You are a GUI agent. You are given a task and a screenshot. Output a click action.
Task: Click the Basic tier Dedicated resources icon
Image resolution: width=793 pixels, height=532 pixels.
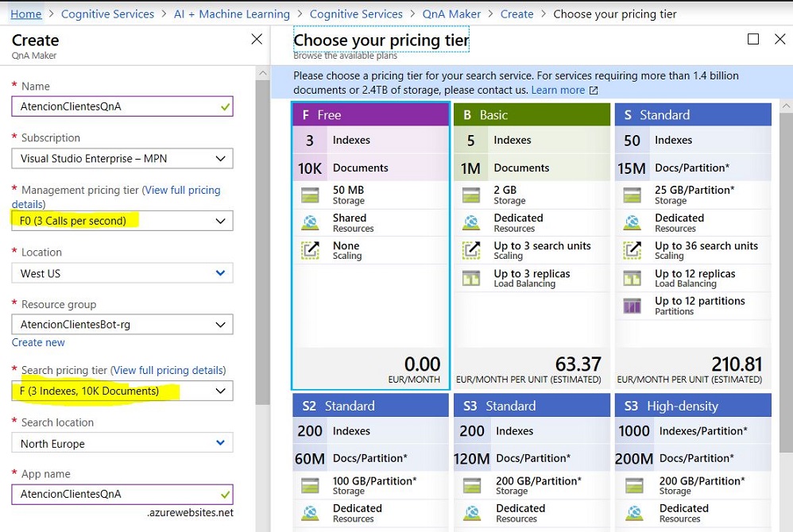[471, 222]
